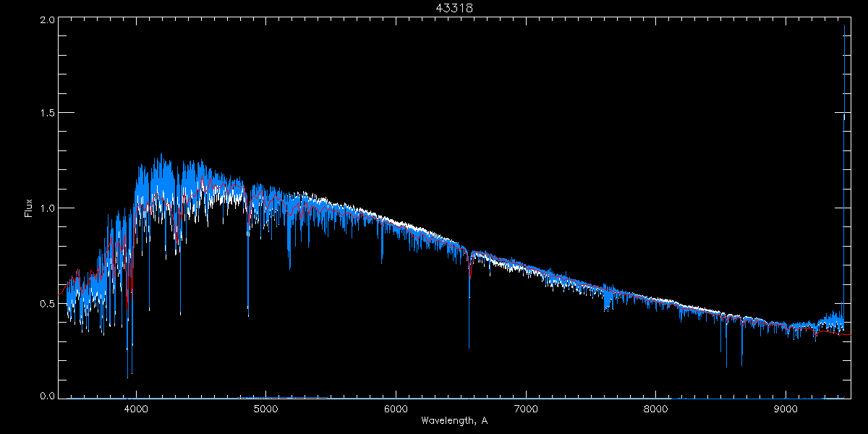The image size is (868, 434).
Task: Click the 8000 x-axis tick label
Action: (x=656, y=409)
